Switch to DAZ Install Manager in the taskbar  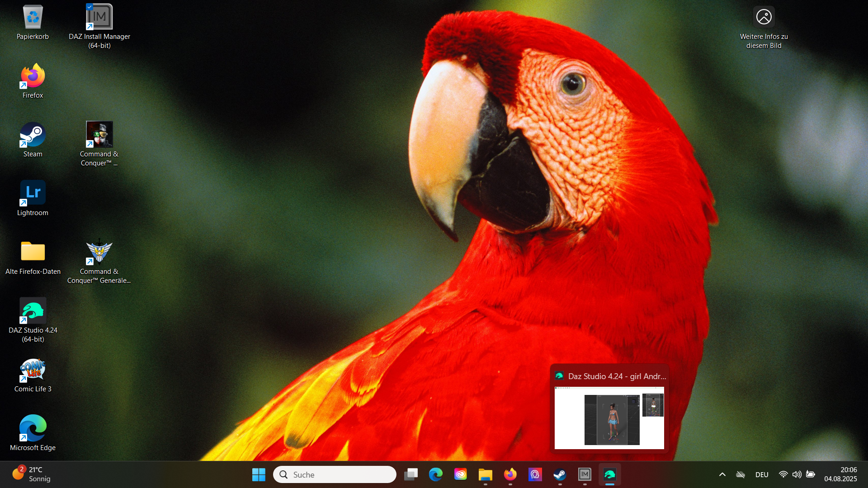click(585, 474)
